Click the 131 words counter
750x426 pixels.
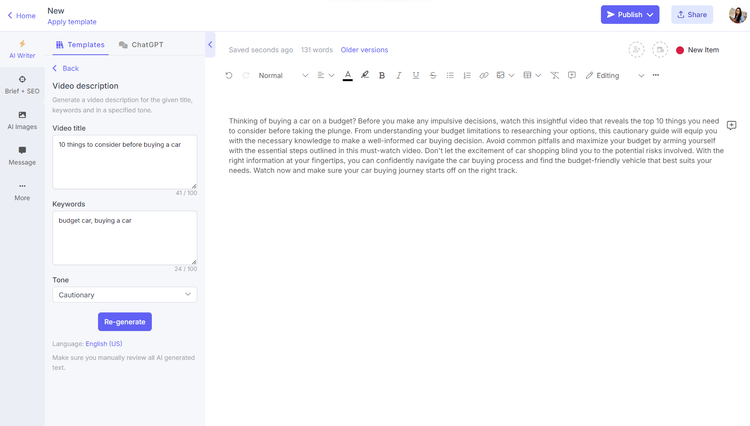(x=317, y=50)
